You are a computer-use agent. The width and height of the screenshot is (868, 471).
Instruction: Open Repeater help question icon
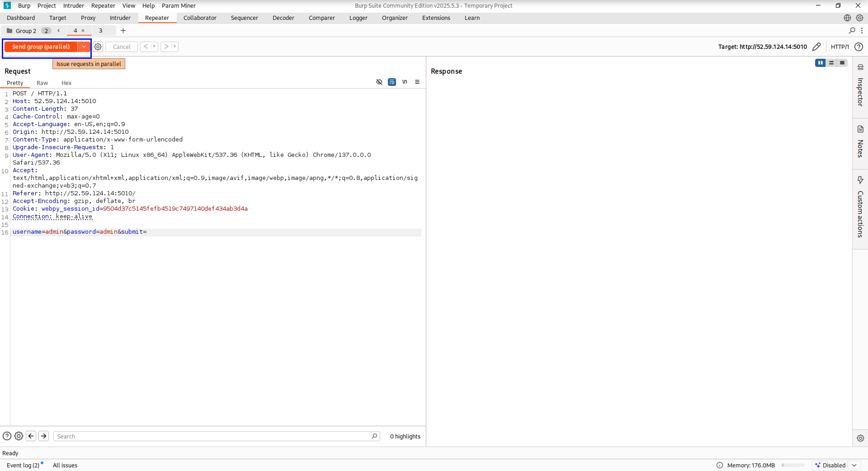click(x=859, y=47)
